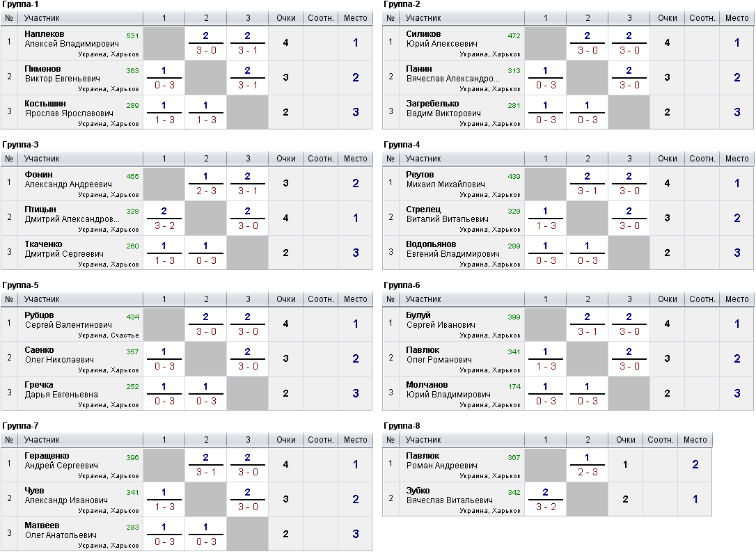
Task: Select player Силиков Юрий Алексеевич
Action: tap(441, 39)
